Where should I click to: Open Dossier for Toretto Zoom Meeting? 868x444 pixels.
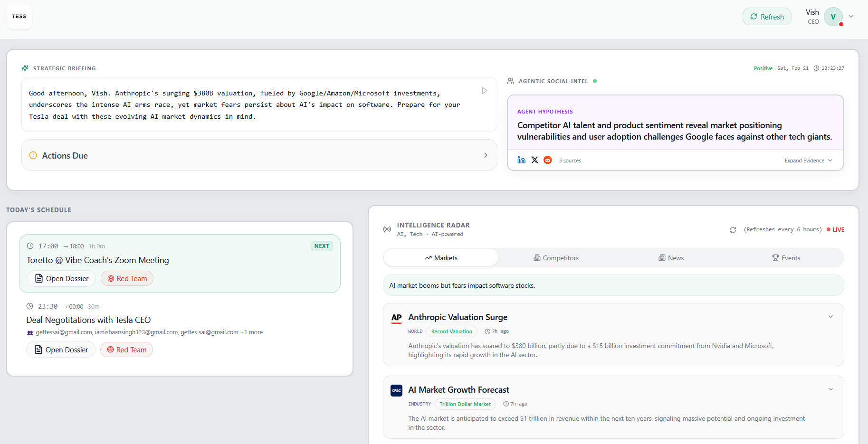pos(62,279)
